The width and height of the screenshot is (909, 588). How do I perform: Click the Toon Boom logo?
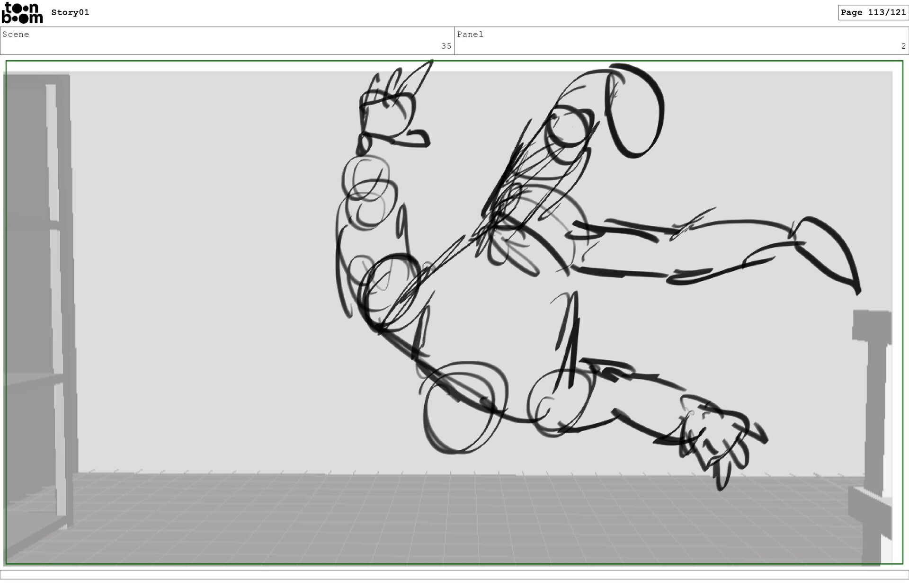[22, 13]
